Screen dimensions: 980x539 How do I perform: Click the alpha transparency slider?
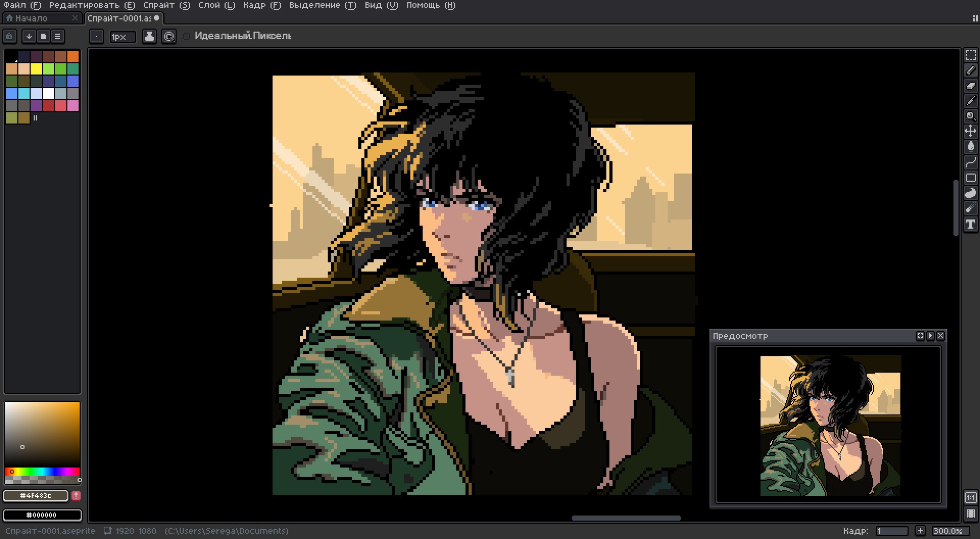click(42, 480)
